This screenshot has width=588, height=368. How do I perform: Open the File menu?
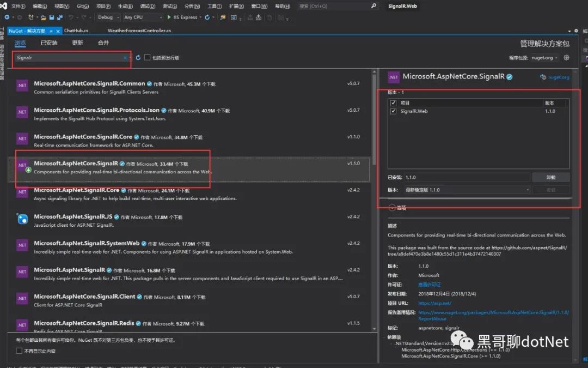point(18,6)
